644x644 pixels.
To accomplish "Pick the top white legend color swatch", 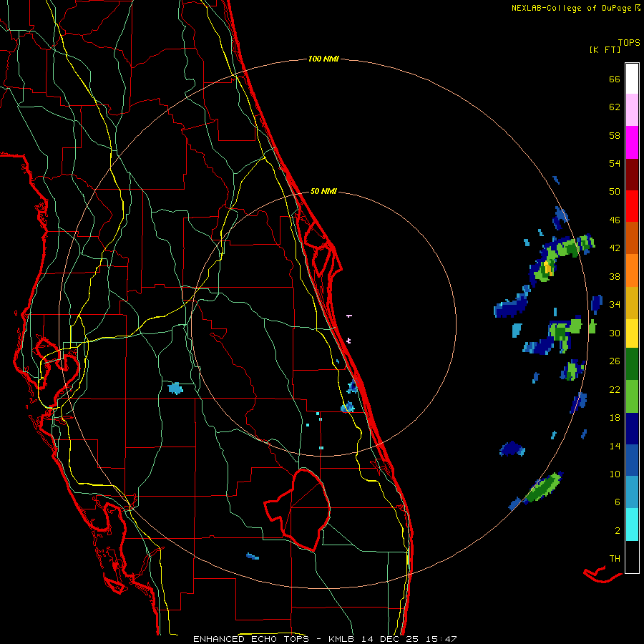I will pyautogui.click(x=632, y=79).
